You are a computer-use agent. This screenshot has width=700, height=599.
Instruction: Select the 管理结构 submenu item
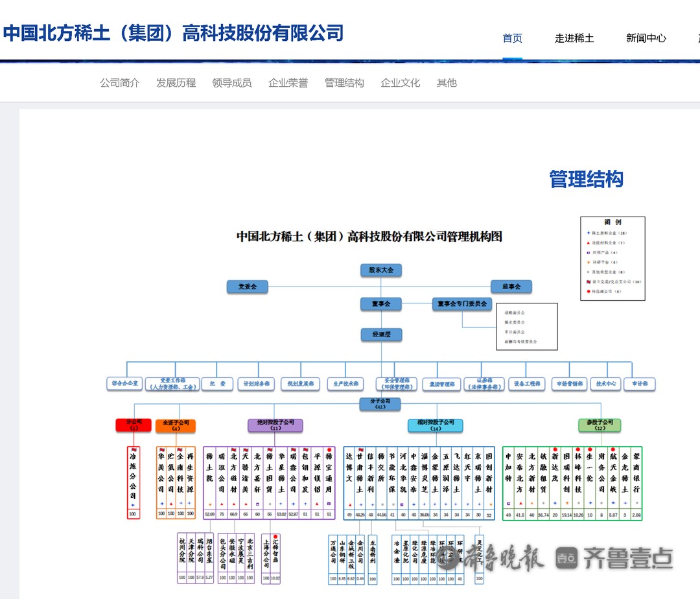[344, 83]
